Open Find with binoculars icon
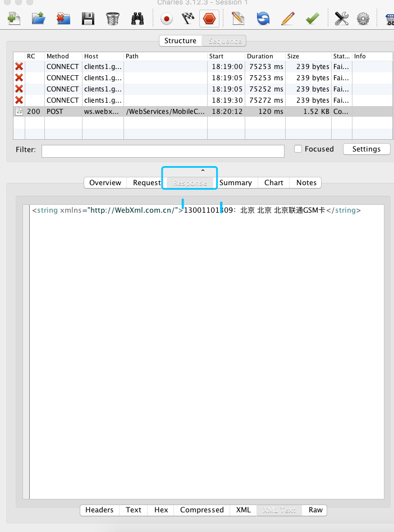394x532 pixels. [x=138, y=19]
